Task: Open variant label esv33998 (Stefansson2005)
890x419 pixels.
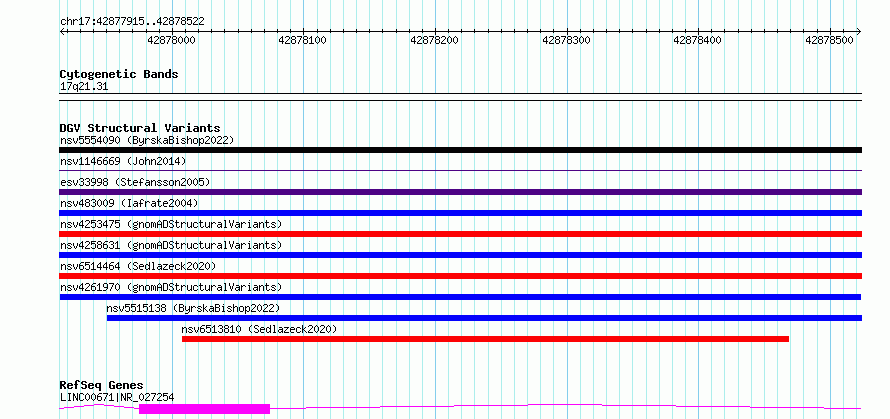Action: (x=135, y=182)
